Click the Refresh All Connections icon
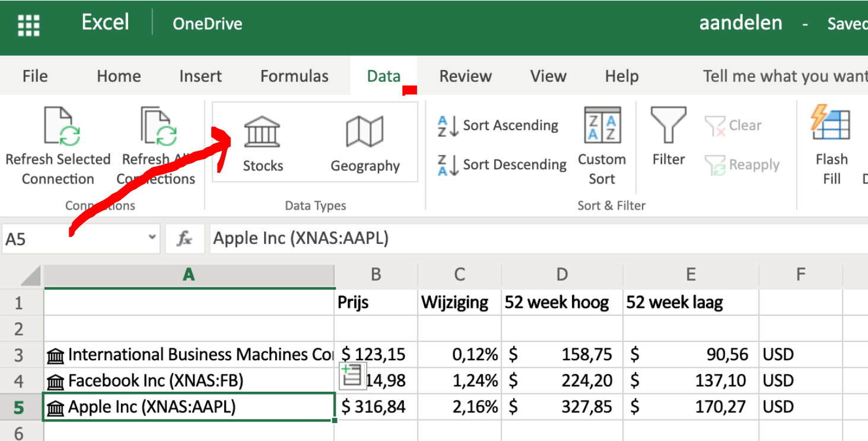 click(x=158, y=126)
